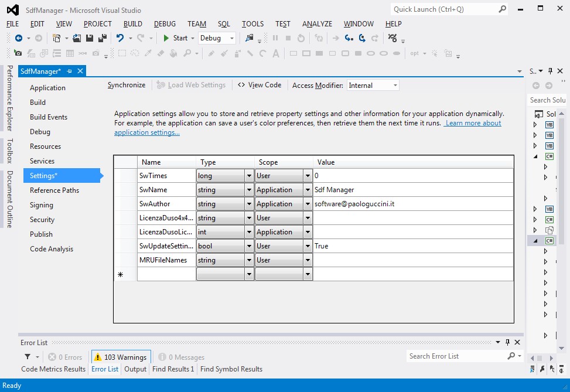Open Scope dropdown for the MRUFileNames row
This screenshot has width=570, height=392.
tap(308, 260)
